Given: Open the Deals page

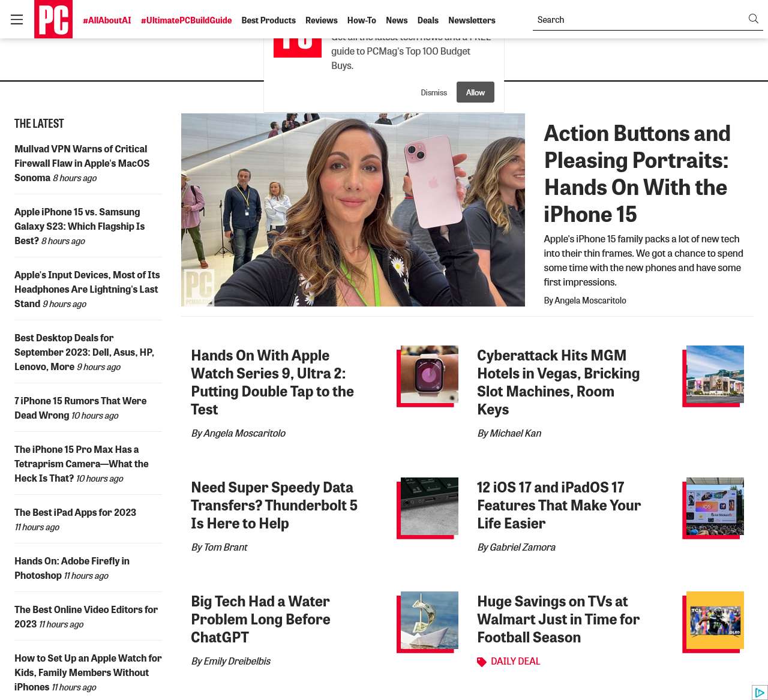Looking at the screenshot, I should (428, 20).
